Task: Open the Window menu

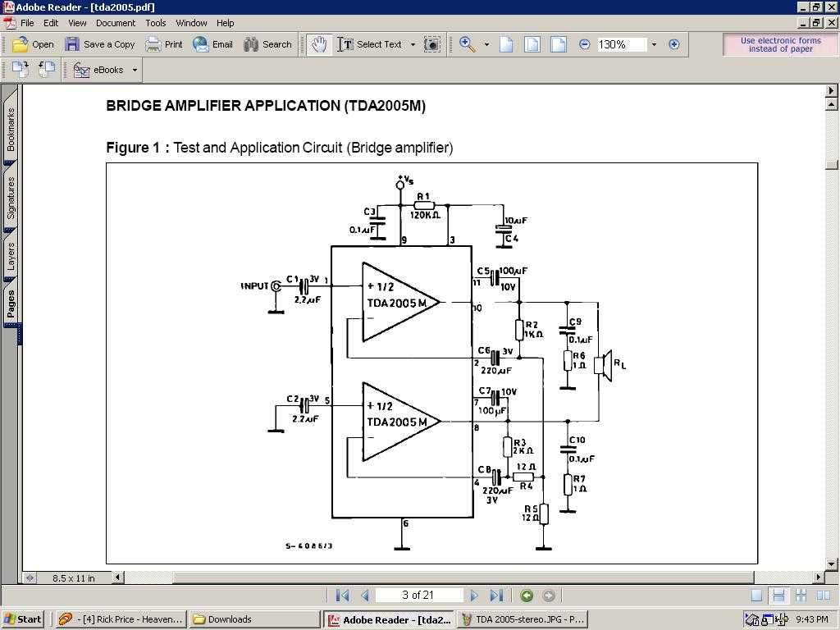Action: pos(191,23)
